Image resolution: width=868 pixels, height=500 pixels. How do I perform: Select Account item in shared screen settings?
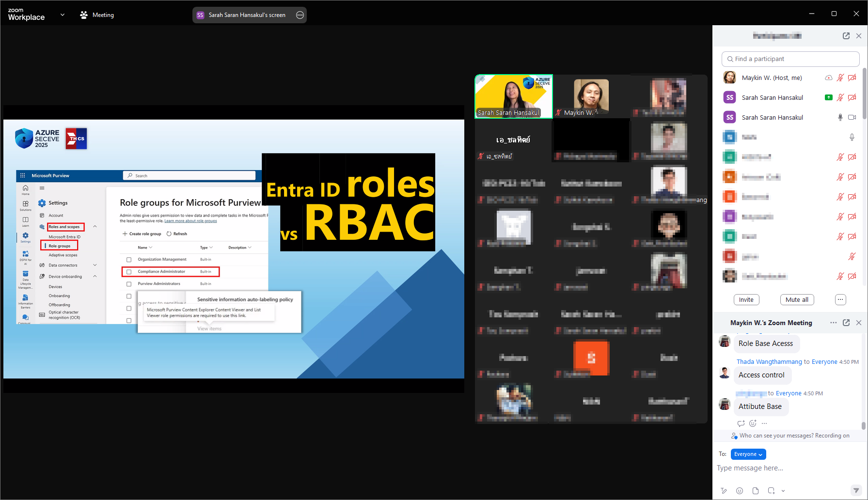coord(56,215)
